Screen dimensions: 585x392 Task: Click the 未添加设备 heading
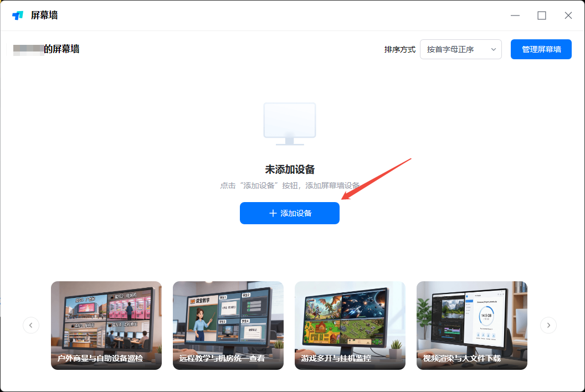(x=290, y=169)
